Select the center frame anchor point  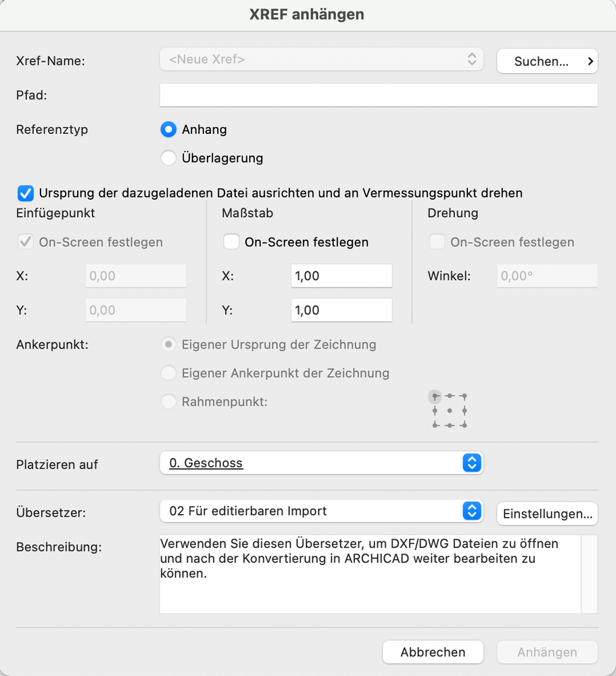point(450,411)
